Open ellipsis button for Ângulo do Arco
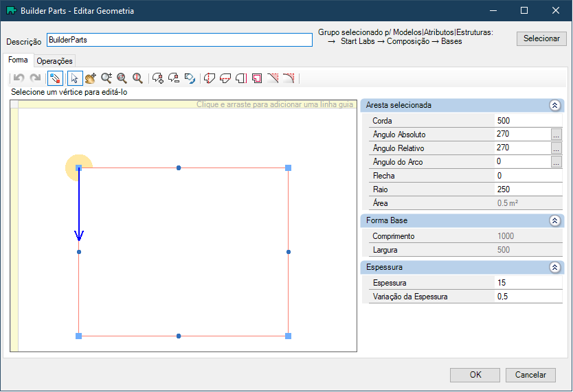The height and width of the screenshot is (392, 573). [x=556, y=162]
